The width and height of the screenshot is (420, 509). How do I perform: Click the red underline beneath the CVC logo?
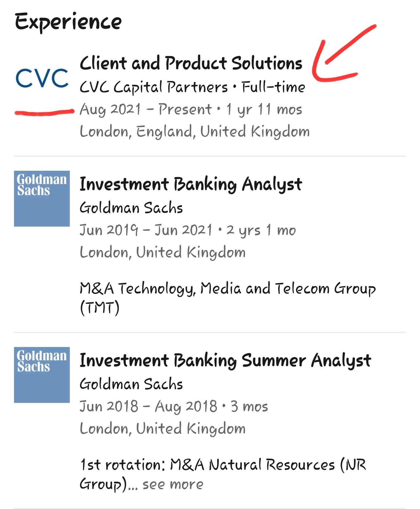[44, 112]
